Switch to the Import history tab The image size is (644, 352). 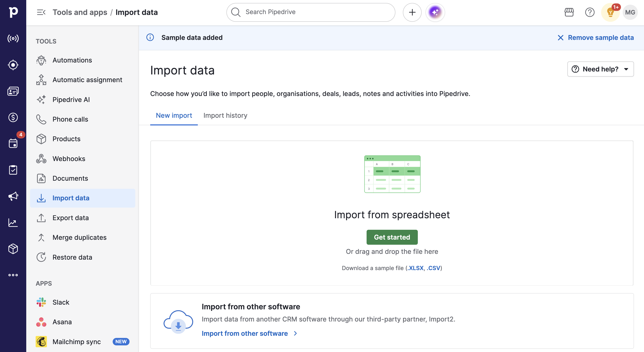point(225,115)
